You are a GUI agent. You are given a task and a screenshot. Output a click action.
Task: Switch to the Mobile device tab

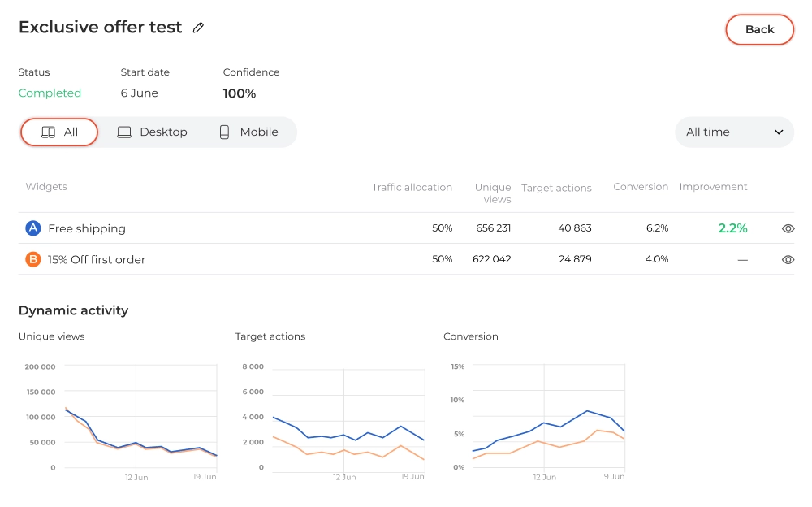click(x=248, y=132)
